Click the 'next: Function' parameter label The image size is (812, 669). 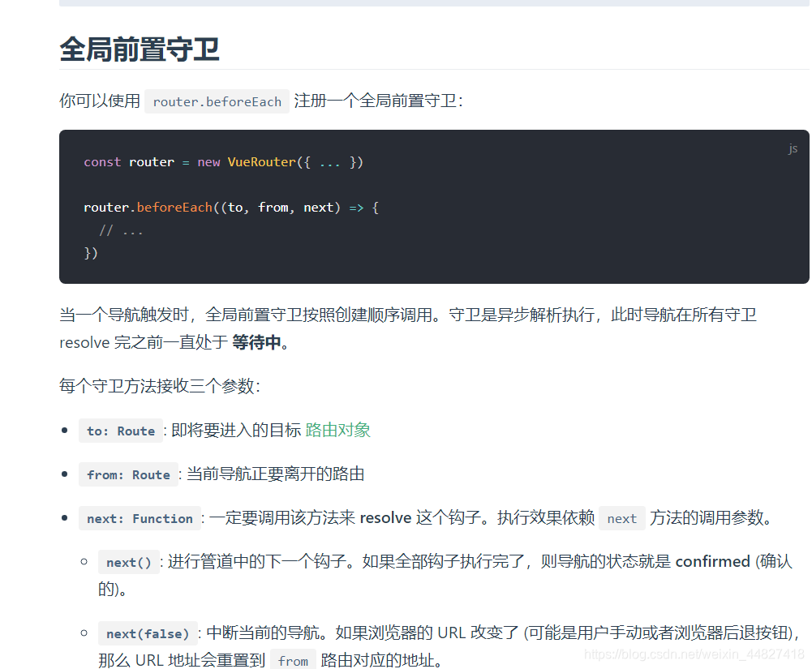click(140, 518)
